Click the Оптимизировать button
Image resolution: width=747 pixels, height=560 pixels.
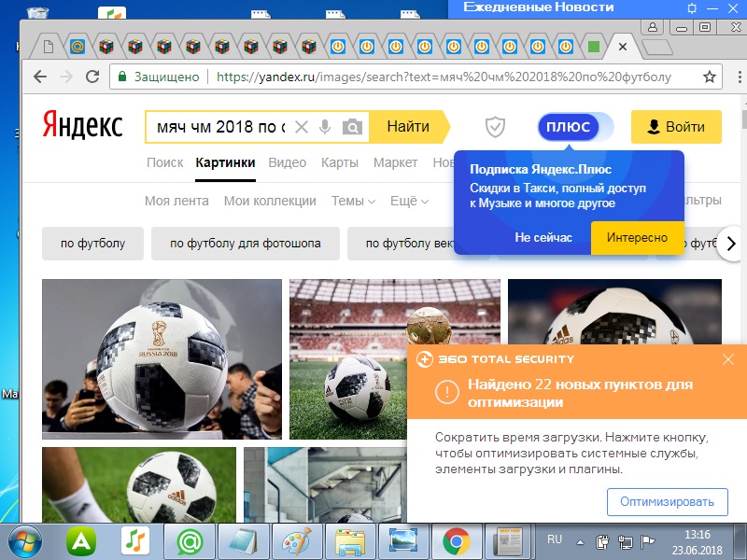(x=667, y=502)
